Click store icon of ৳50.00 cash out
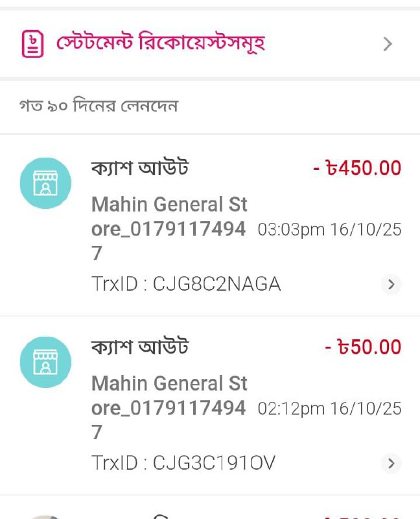Image resolution: width=420 pixels, height=519 pixels. coord(45,362)
